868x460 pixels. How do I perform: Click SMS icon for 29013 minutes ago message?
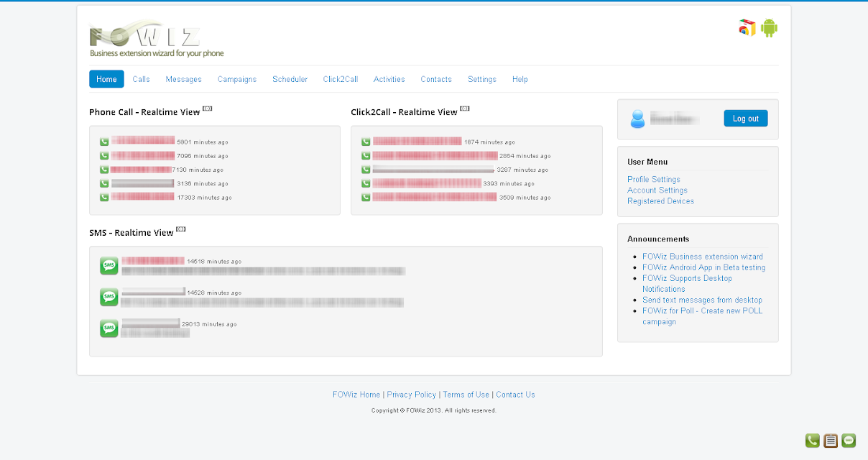pyautogui.click(x=109, y=328)
